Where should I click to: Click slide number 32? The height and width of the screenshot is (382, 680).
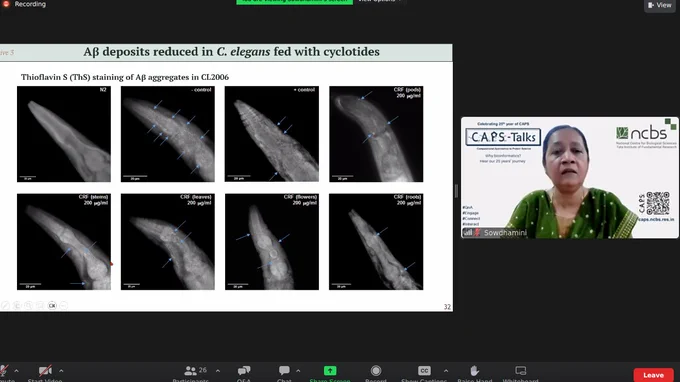coord(447,307)
